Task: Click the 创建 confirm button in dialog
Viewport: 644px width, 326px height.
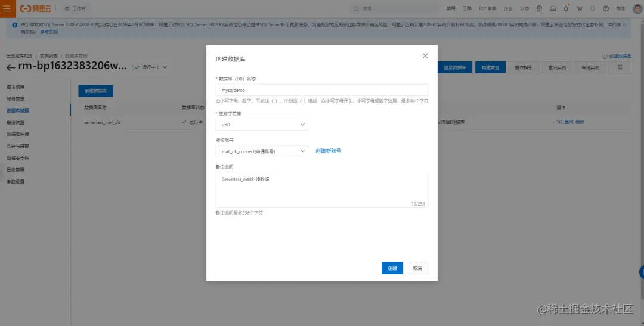Action: 392,268
